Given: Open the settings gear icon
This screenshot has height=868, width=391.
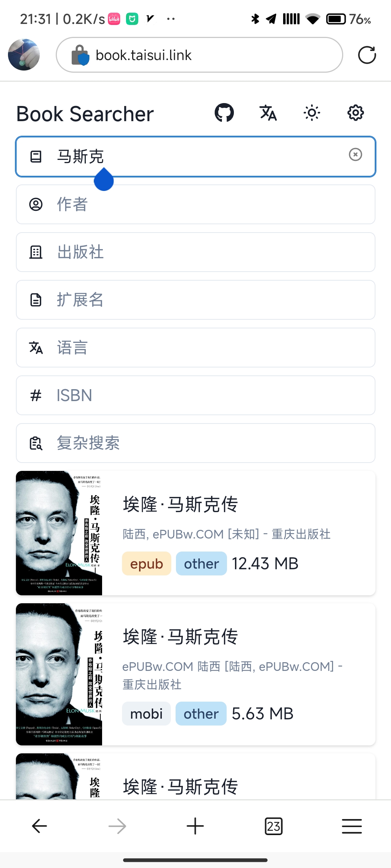Looking at the screenshot, I should [x=356, y=113].
